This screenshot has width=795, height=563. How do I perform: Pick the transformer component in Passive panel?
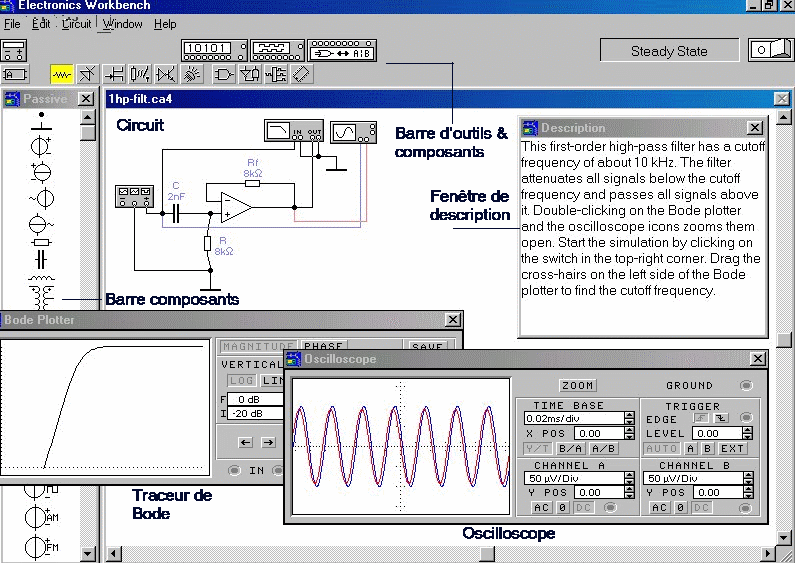(43, 297)
